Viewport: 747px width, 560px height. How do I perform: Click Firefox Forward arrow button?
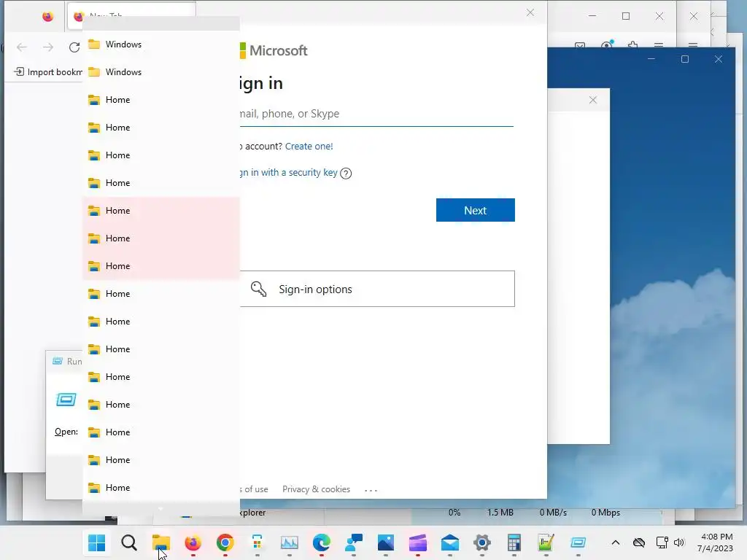48,47
